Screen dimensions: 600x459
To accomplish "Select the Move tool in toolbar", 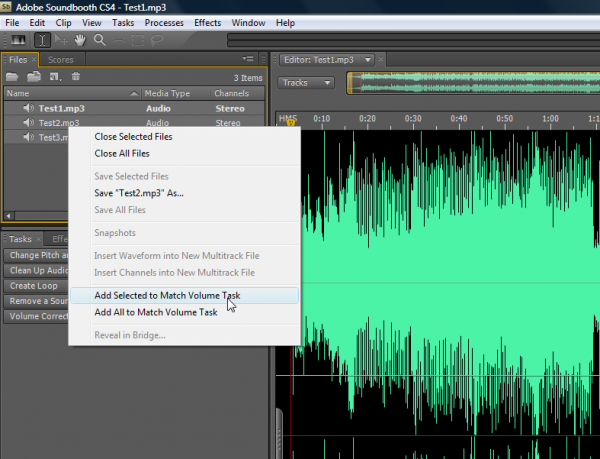I will click(x=61, y=40).
